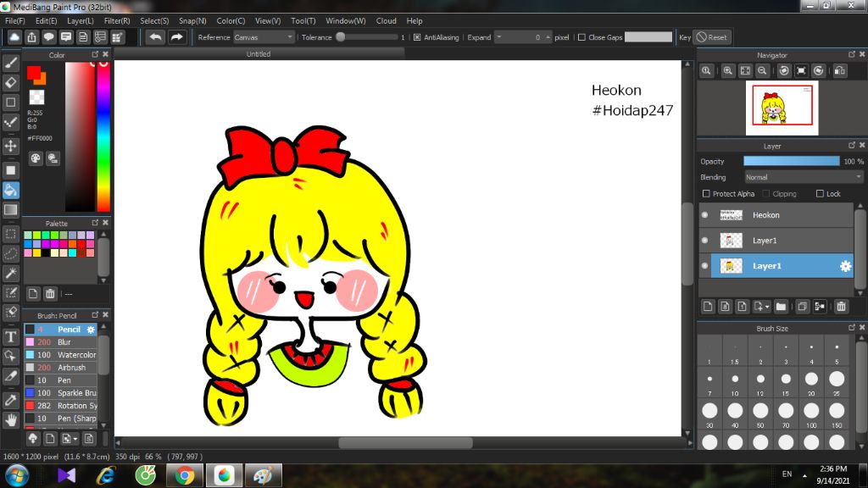Select the Move tool
The height and width of the screenshot is (488, 868).
pyautogui.click(x=10, y=146)
